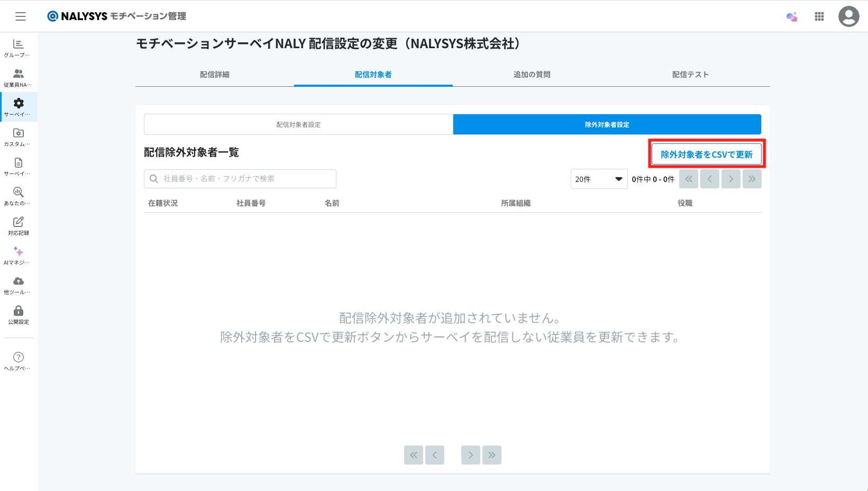Go to next page in top pagination

click(x=731, y=179)
